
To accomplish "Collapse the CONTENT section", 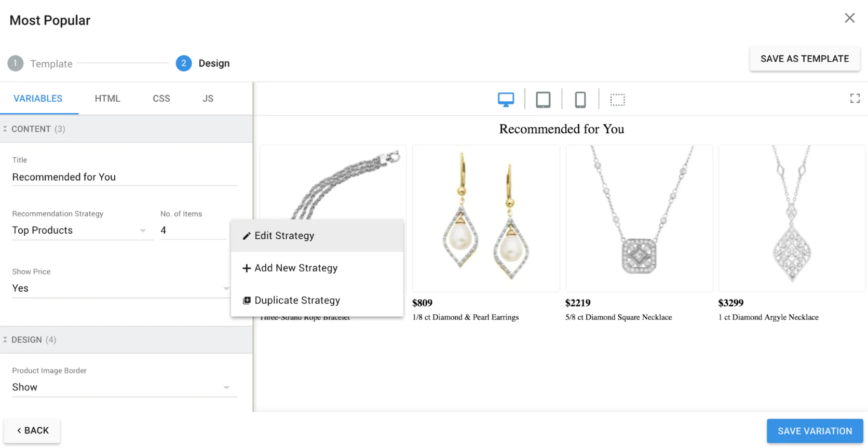I will click(5, 129).
